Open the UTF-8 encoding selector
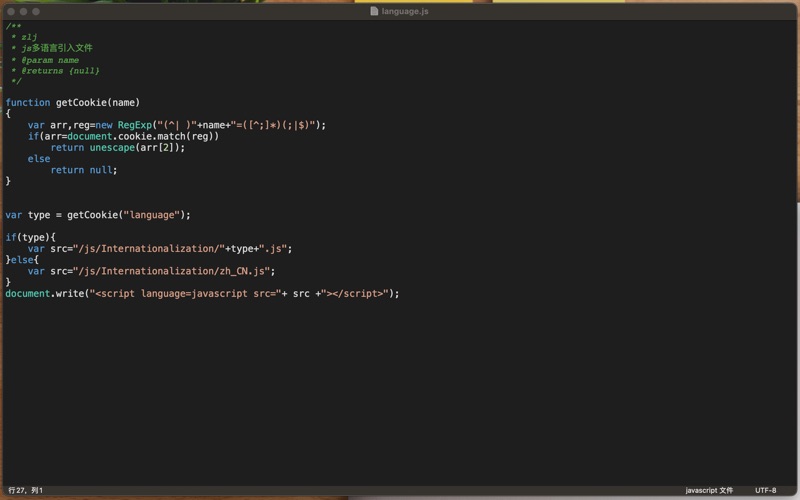This screenshot has width=800, height=500. click(765, 490)
